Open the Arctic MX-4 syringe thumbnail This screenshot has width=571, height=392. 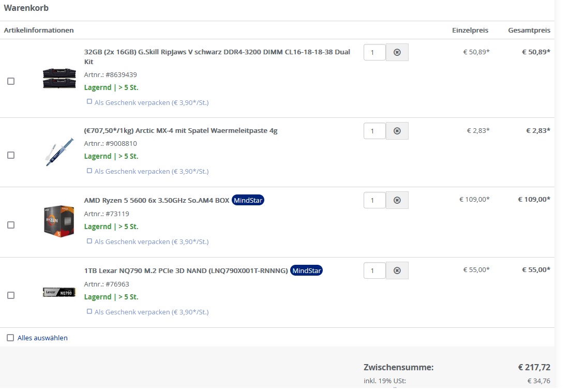(59, 152)
